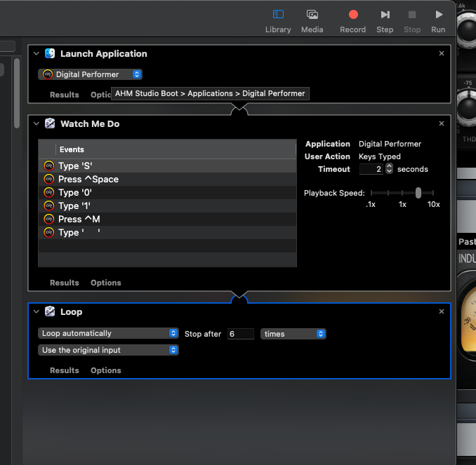
Task: Remove the Watch Me Do action
Action: click(x=442, y=123)
